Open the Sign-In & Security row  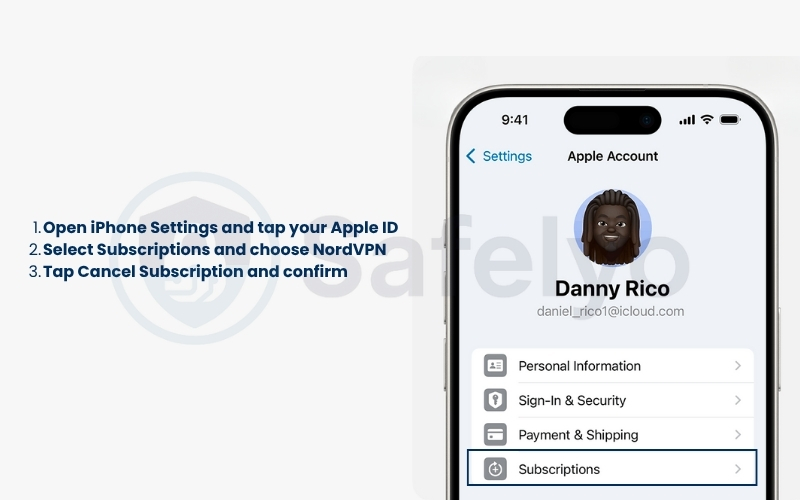point(612,400)
